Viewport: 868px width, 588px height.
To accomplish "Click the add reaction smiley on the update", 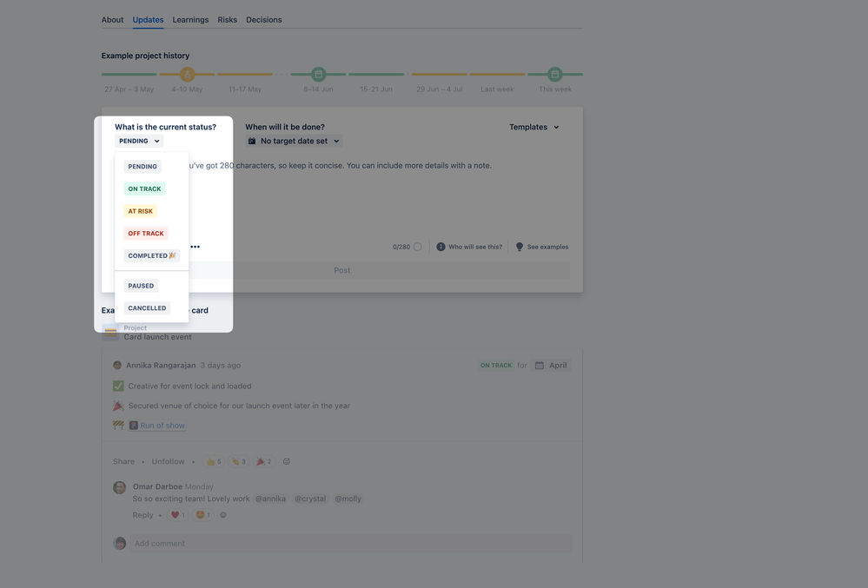I will [287, 461].
